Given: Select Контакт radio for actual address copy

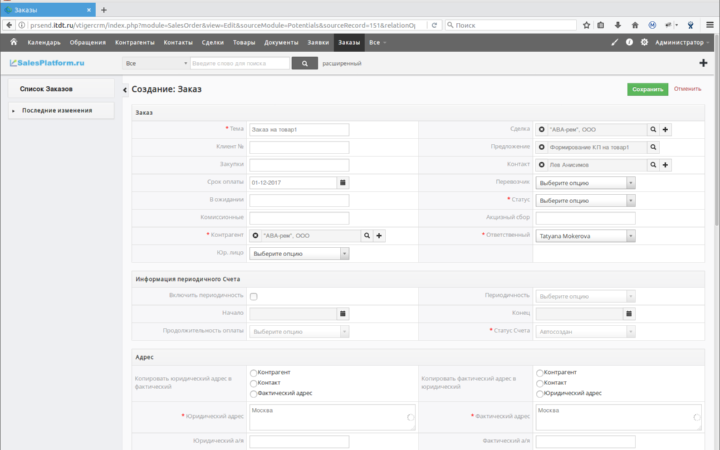Looking at the screenshot, I should click(540, 383).
